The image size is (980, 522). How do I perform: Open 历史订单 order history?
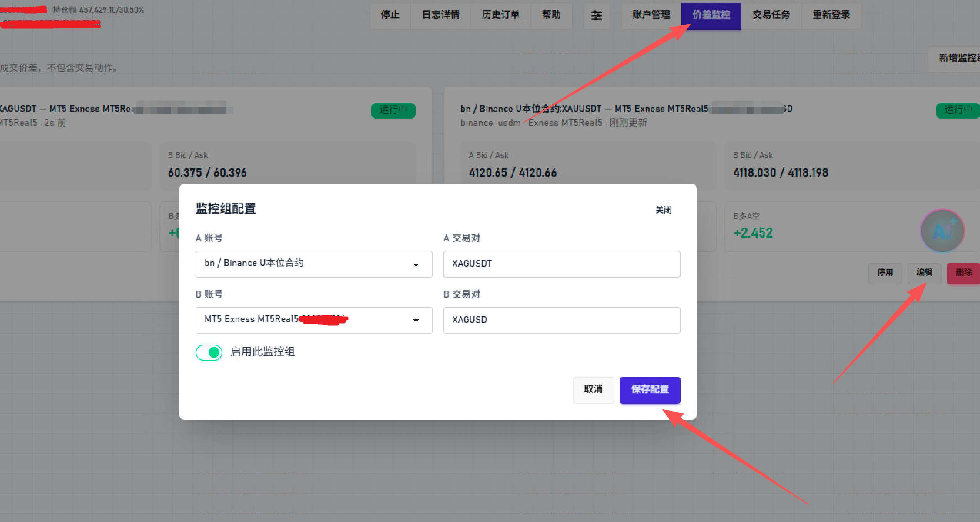pyautogui.click(x=501, y=15)
